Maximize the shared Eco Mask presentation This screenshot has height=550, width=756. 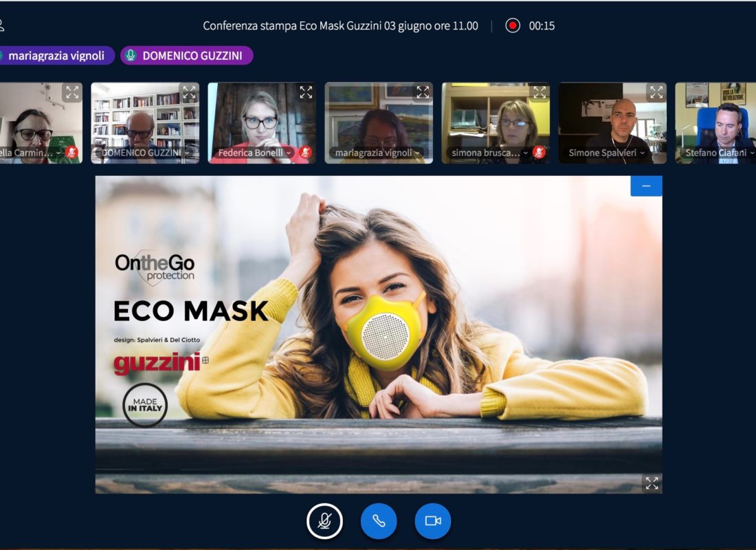click(x=652, y=483)
